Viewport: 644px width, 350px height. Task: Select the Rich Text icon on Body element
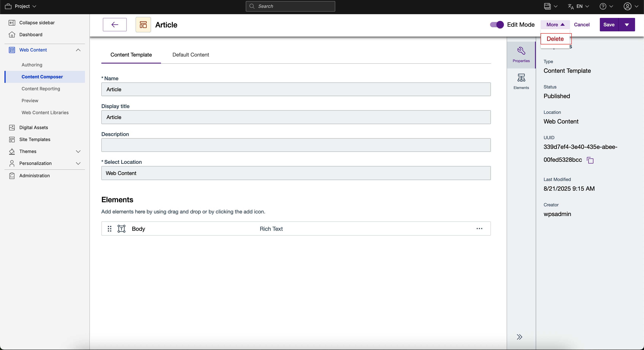(x=121, y=229)
